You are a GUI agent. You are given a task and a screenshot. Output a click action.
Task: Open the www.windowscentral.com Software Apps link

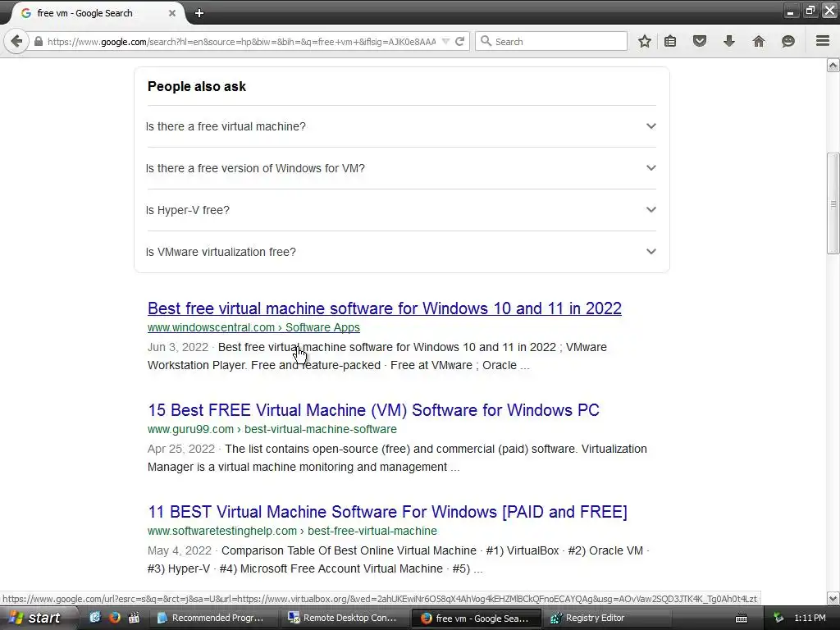point(253,327)
